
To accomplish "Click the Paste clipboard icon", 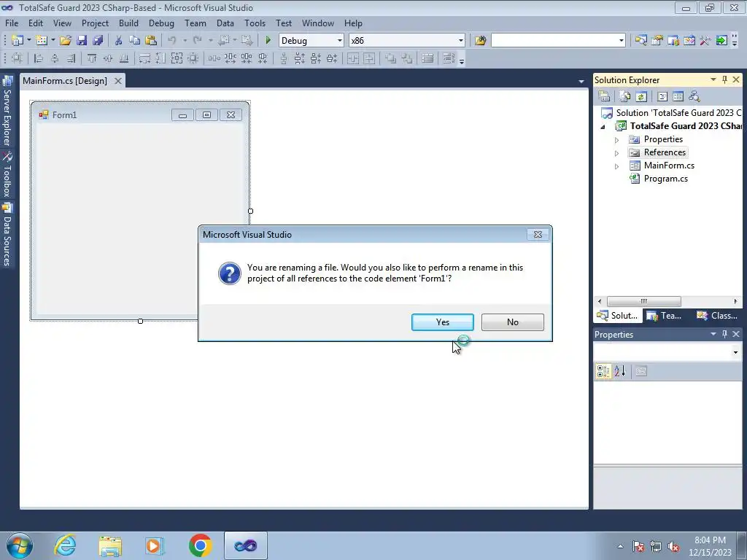I will (150, 41).
